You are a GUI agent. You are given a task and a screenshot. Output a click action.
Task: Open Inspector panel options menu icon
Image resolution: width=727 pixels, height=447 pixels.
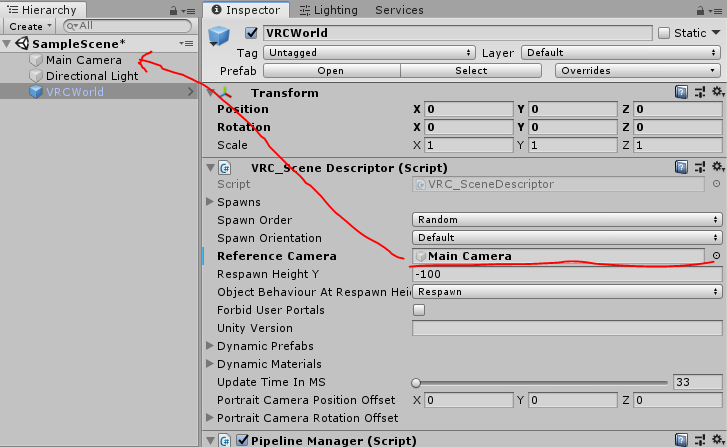716,11
